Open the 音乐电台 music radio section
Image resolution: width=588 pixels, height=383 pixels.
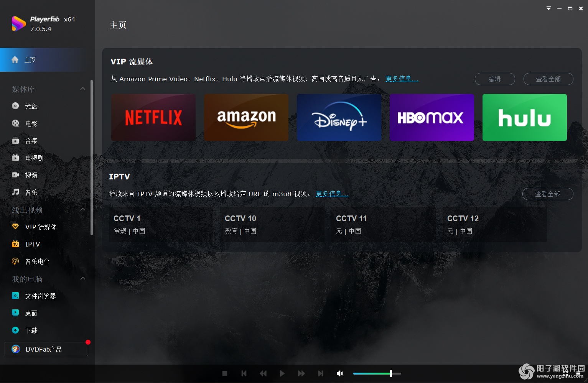37,261
